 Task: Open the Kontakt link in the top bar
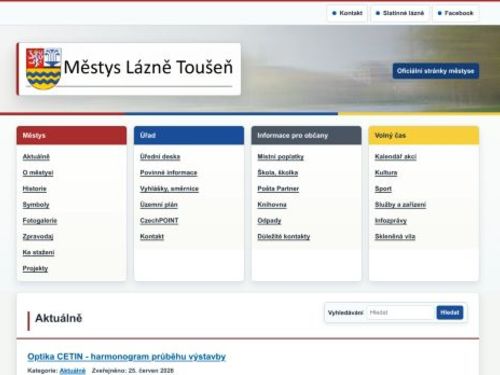[347, 13]
